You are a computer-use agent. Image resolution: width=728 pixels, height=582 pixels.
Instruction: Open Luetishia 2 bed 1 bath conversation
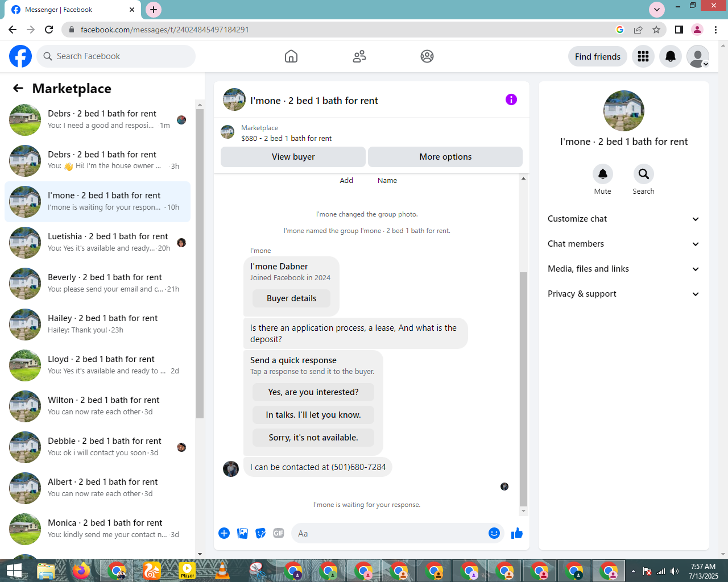[x=97, y=243]
